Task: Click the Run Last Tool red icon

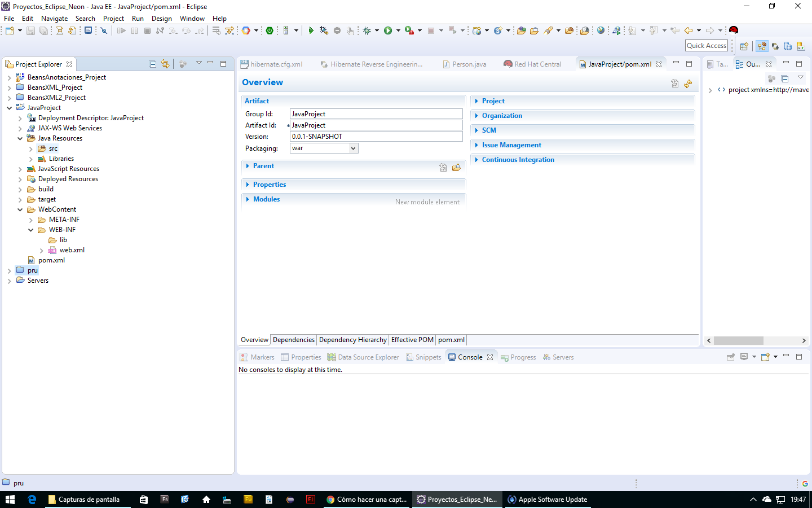Action: (409, 30)
